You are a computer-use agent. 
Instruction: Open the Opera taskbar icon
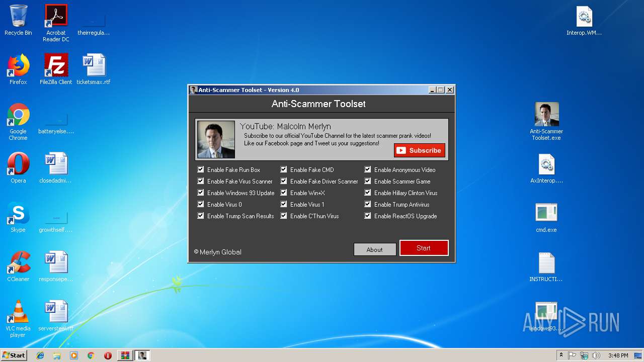coord(108,355)
